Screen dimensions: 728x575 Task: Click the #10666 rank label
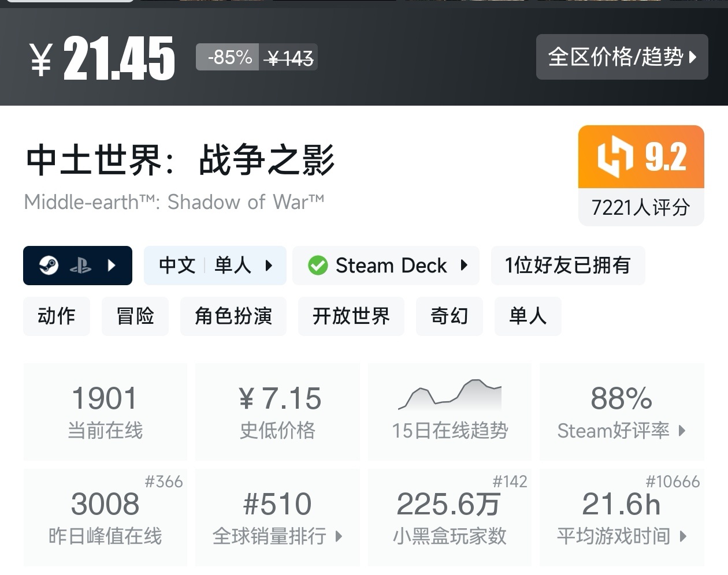tap(673, 481)
